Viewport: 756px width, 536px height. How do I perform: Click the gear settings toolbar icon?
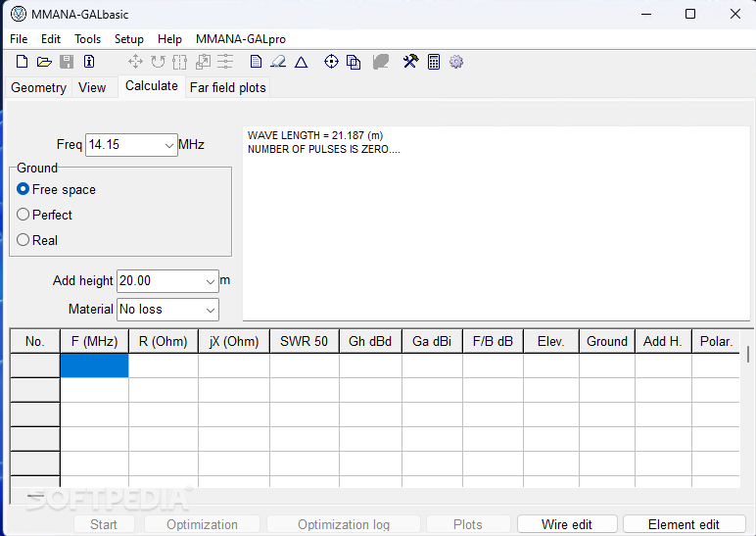click(x=456, y=62)
